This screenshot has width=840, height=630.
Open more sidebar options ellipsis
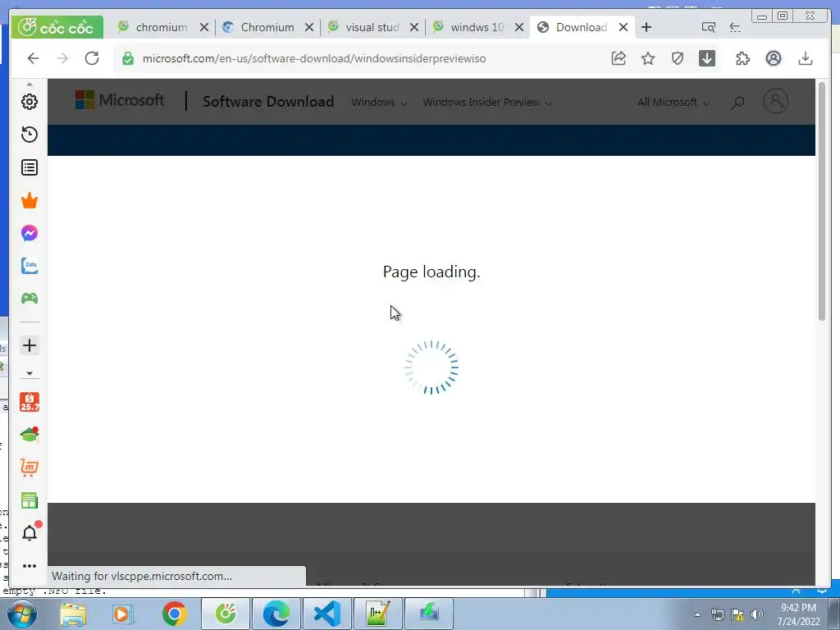[x=30, y=566]
